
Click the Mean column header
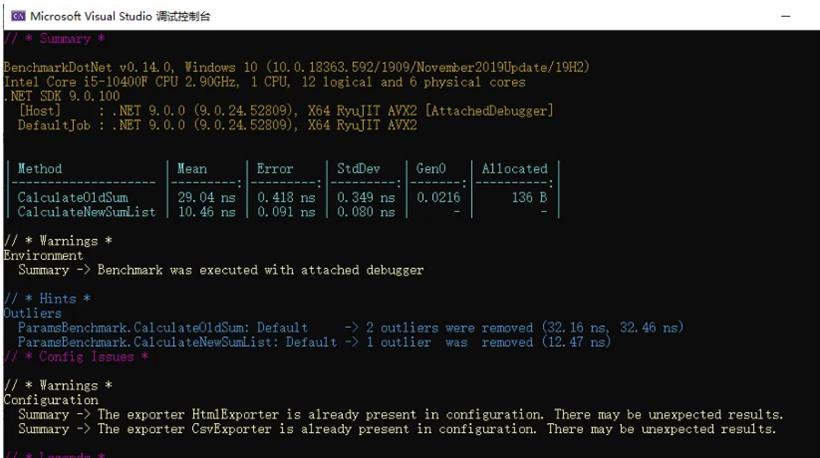[x=192, y=168]
